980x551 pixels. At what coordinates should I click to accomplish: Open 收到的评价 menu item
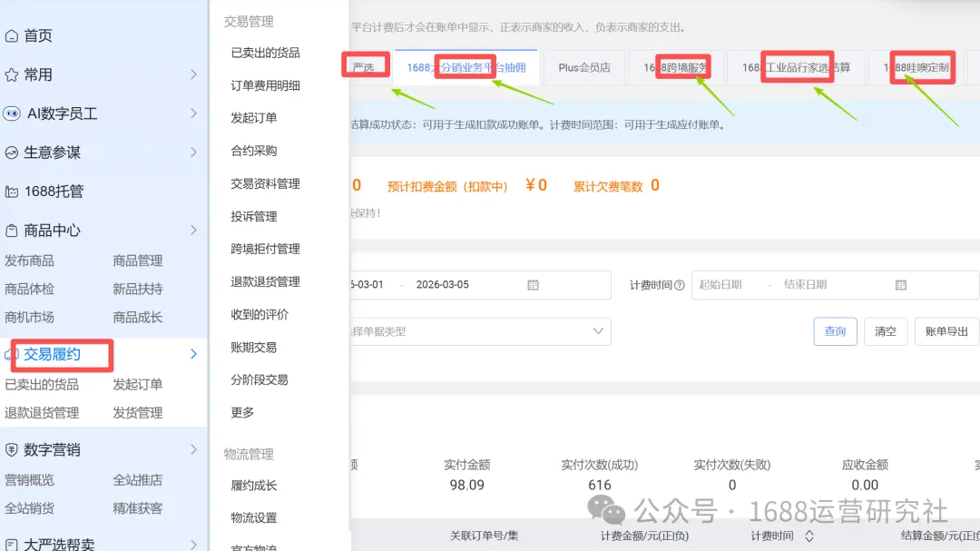tap(260, 315)
